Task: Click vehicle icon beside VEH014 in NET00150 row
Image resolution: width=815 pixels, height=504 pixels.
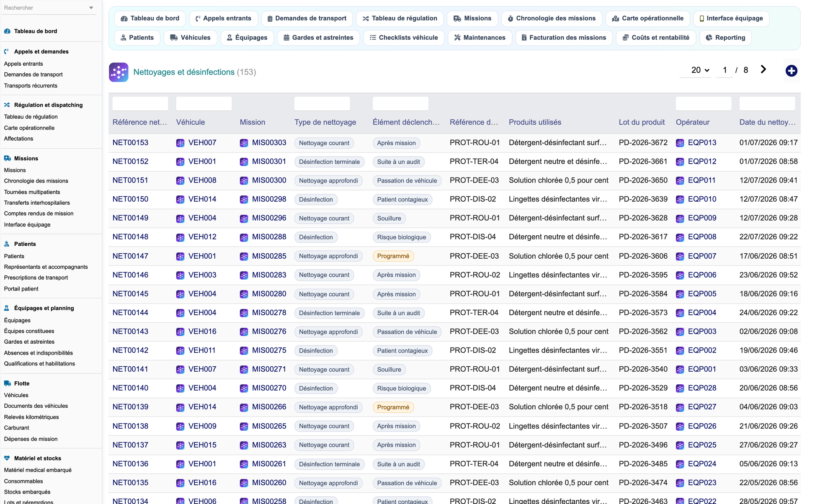Action: click(180, 199)
